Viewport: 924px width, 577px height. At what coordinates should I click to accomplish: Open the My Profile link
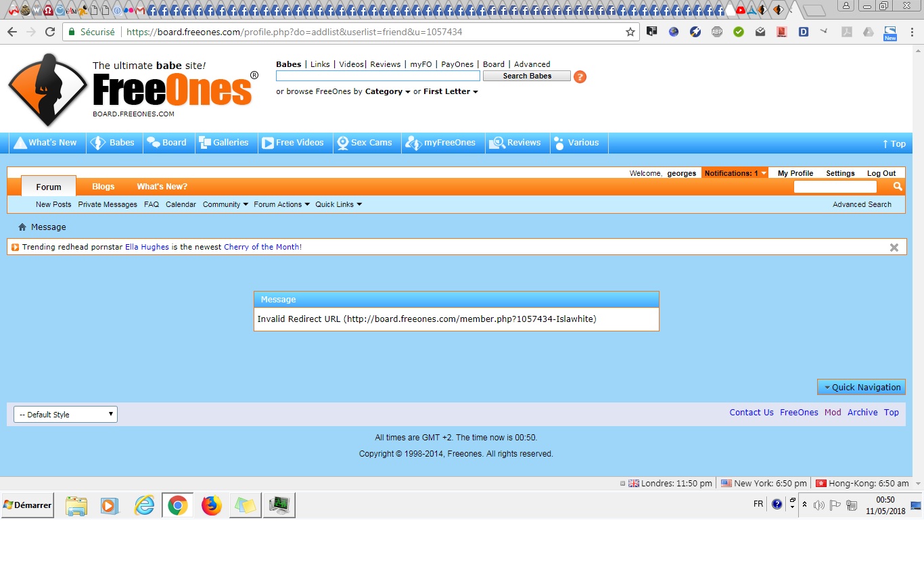(x=795, y=173)
